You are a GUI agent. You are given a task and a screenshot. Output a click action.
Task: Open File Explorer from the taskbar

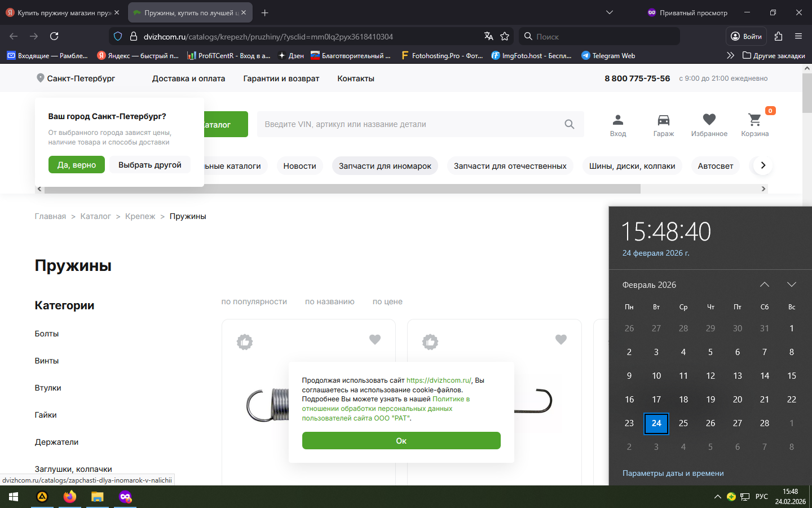pos(98,497)
